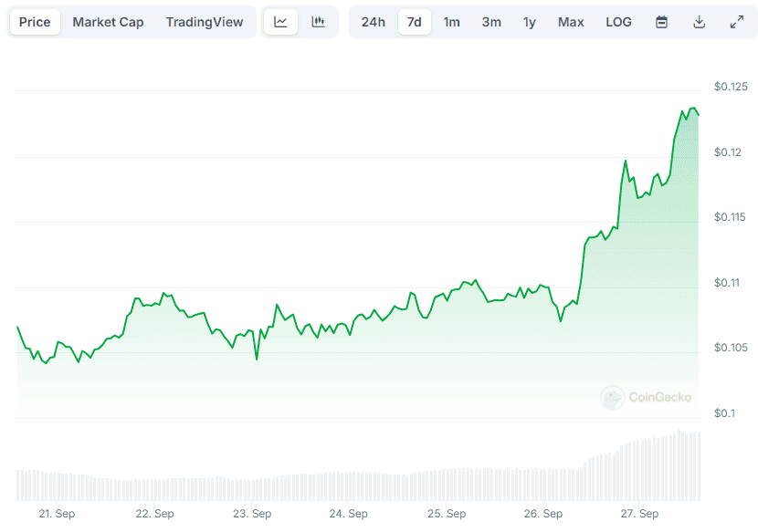Toggle LOG scale for the chart

coord(618,22)
